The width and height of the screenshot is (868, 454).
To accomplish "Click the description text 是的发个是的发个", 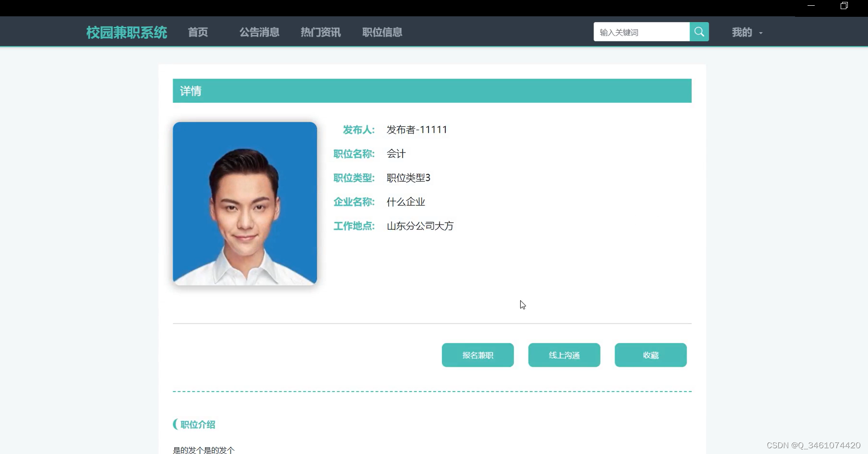I will 204,450.
